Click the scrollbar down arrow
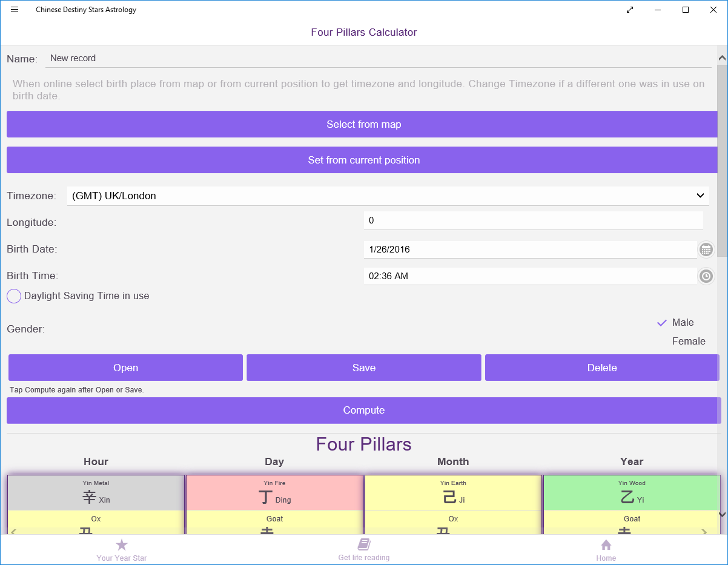This screenshot has width=728, height=565. point(722,514)
